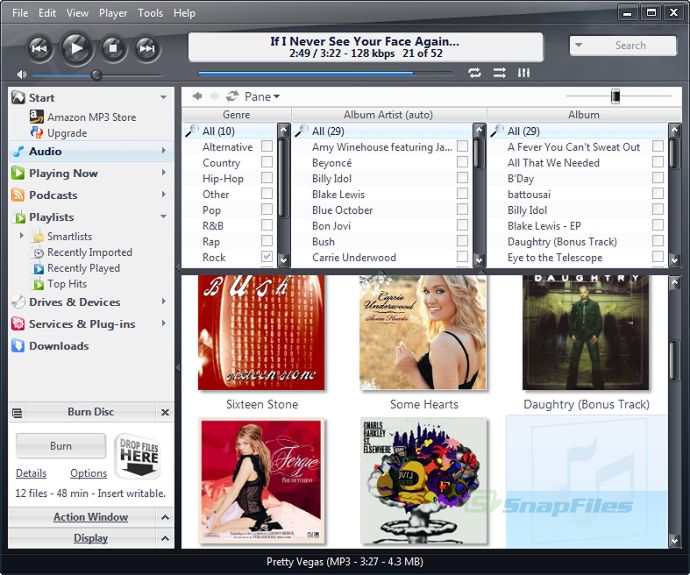Screen dimensions: 690x575
Task: Collapse the Playlists section arrow
Action: coord(163,217)
